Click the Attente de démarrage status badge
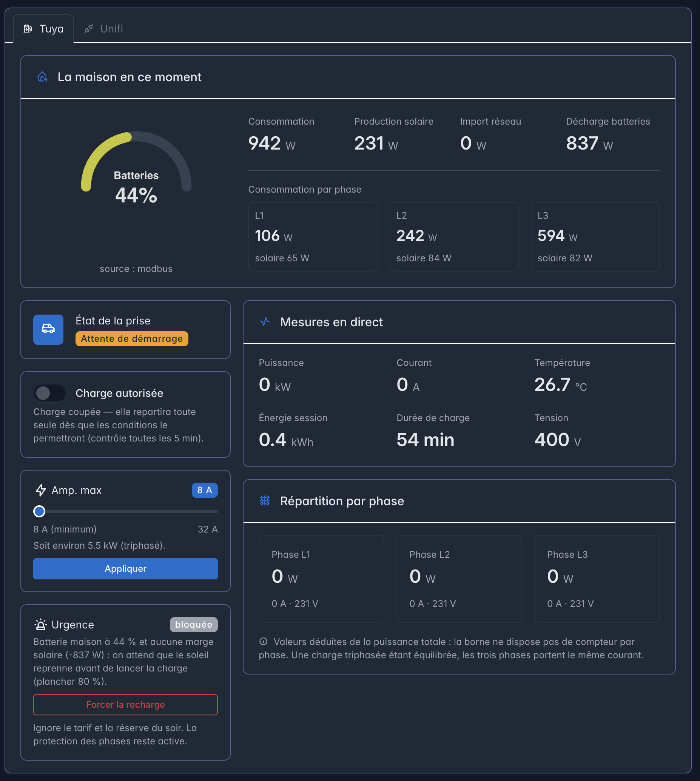 pos(132,338)
